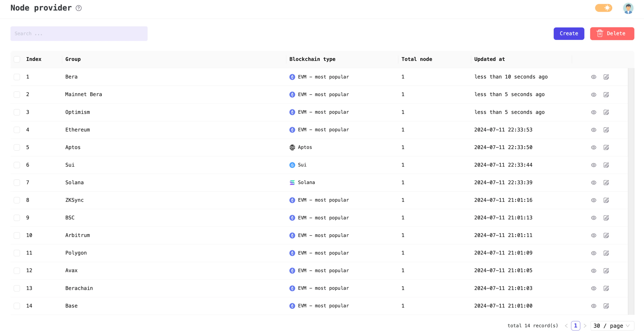Click the next page chevron
The height and width of the screenshot is (332, 644).
pos(585,326)
